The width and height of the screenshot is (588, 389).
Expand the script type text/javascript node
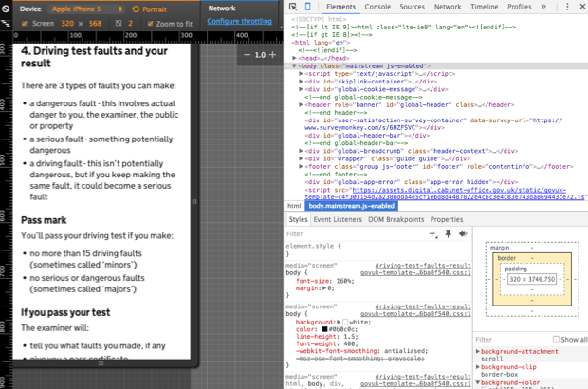point(301,74)
